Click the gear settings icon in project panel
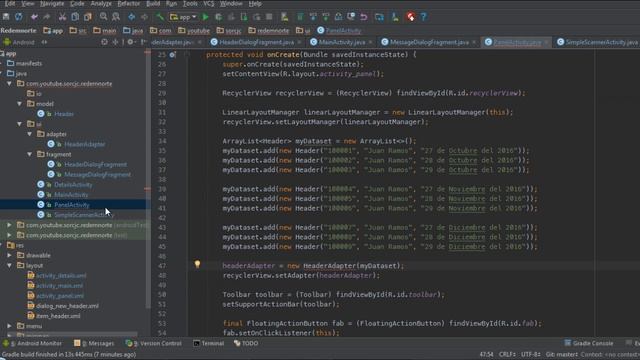 131,42
